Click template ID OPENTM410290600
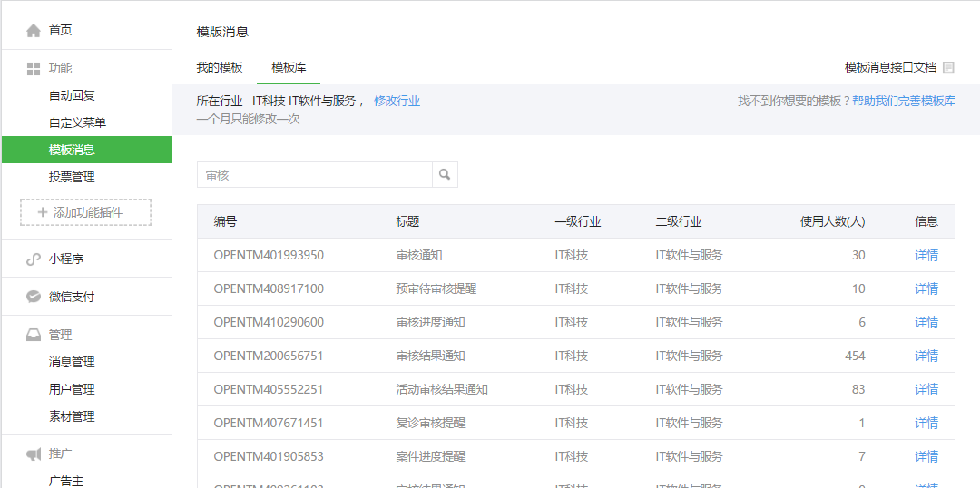The width and height of the screenshot is (980, 488). (x=269, y=322)
